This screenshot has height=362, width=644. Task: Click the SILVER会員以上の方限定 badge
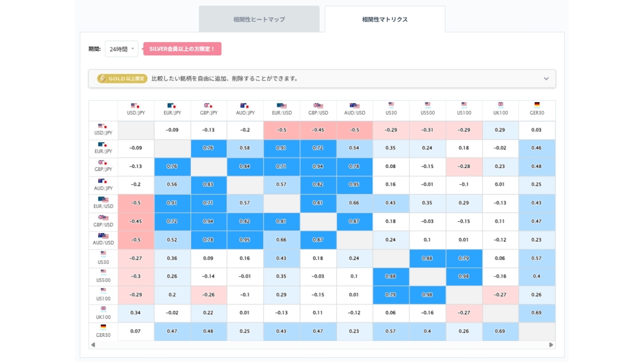[182, 49]
